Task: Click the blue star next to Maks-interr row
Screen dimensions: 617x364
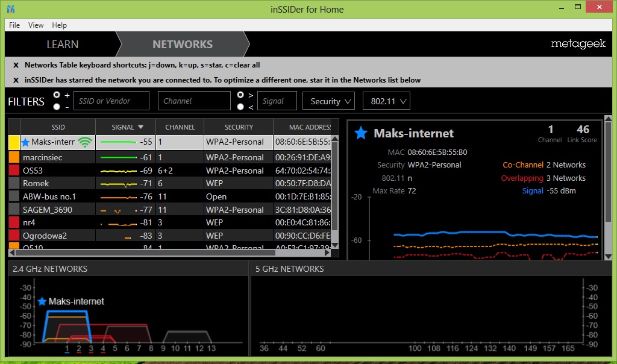Action: (x=25, y=142)
